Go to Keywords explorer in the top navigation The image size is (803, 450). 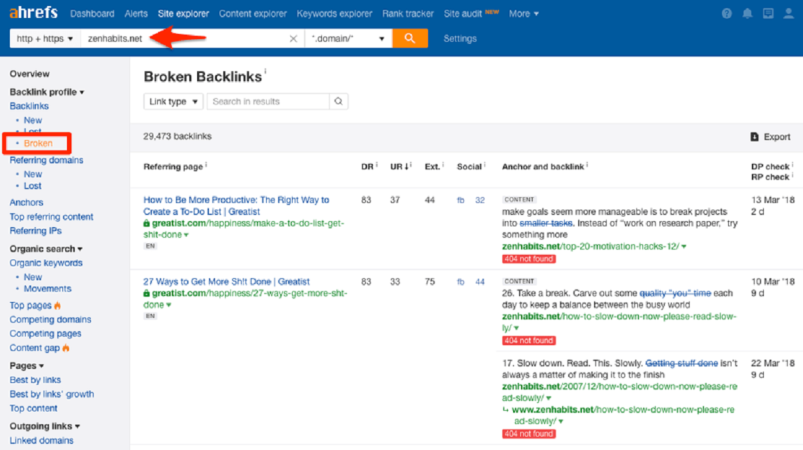(x=334, y=14)
